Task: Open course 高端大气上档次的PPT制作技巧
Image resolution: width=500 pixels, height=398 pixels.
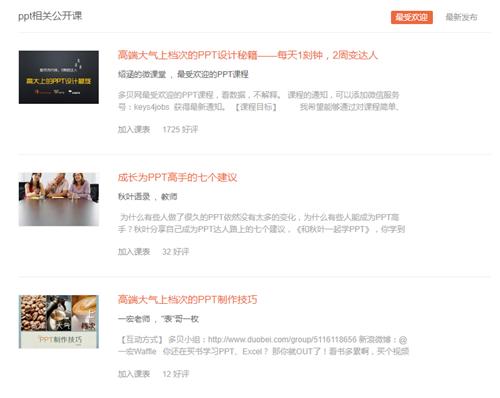Action: 187,299
